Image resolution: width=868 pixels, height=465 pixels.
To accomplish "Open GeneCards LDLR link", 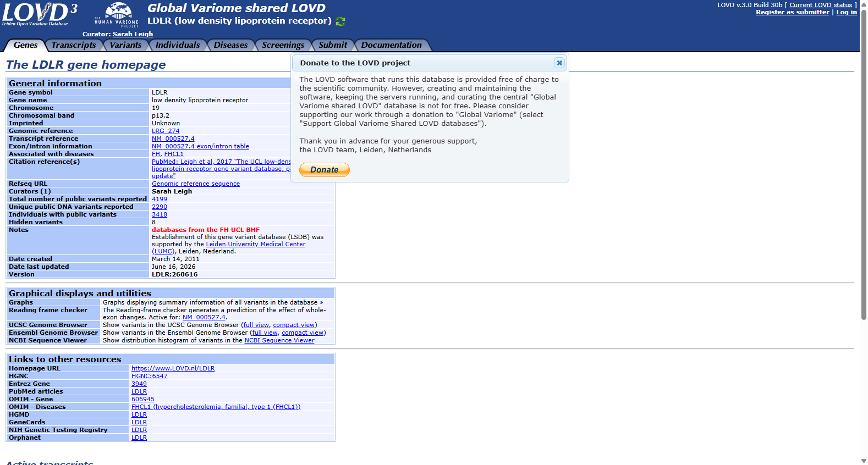I will (x=139, y=422).
